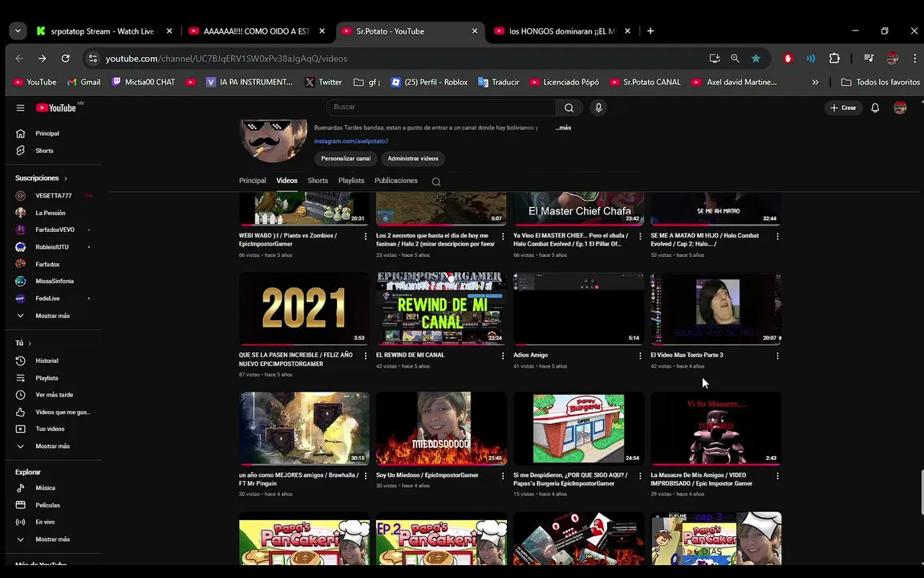Click Administrar videos button
The width and height of the screenshot is (924, 578).
[x=412, y=159]
